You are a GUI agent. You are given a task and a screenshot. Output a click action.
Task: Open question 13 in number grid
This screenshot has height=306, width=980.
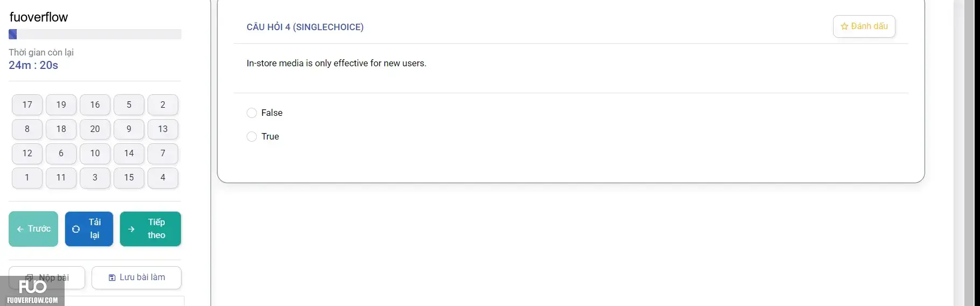(163, 129)
